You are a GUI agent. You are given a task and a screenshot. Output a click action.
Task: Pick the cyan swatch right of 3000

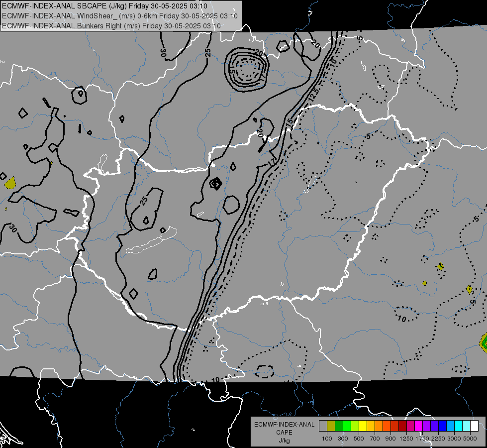(459, 426)
